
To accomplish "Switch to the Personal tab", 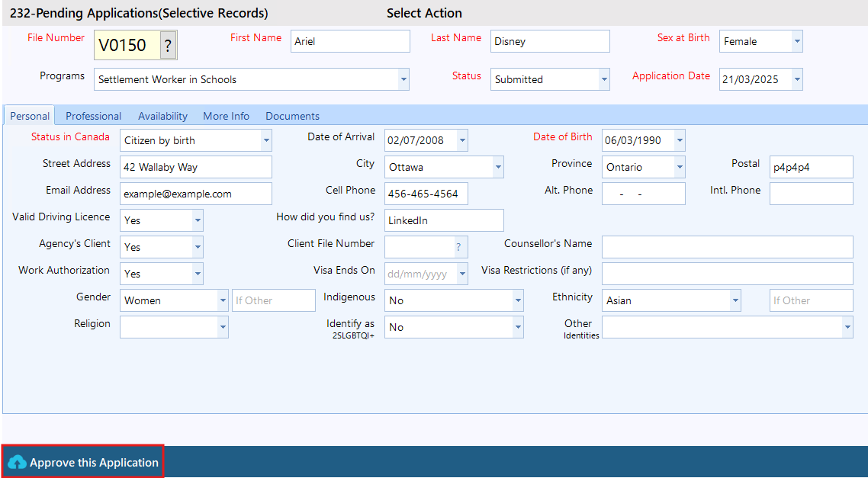I will (29, 116).
